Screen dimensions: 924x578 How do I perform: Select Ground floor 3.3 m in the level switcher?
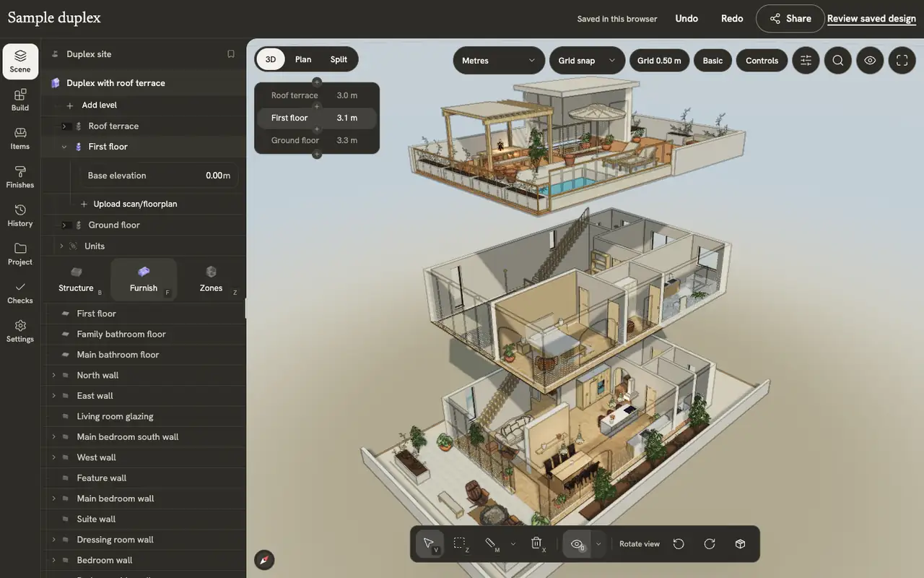316,140
